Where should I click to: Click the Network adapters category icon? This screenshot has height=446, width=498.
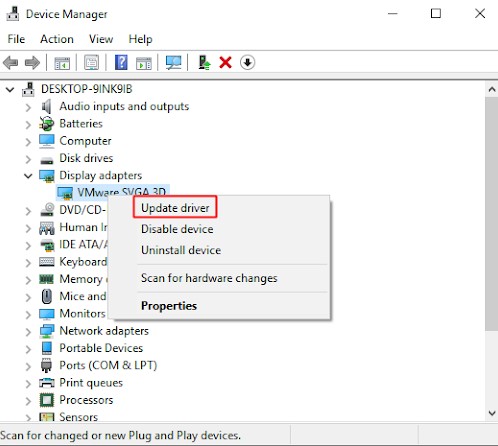click(x=47, y=331)
